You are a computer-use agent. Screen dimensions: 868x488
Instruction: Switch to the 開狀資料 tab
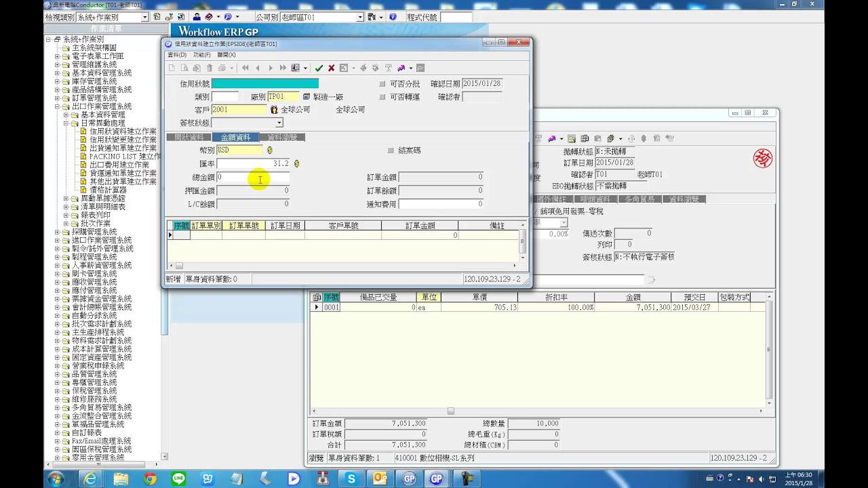coord(189,137)
